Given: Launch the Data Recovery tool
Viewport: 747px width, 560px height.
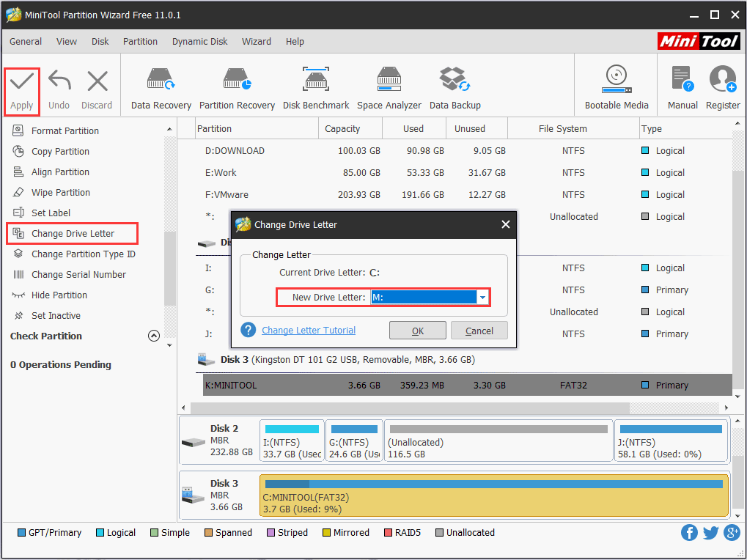Looking at the screenshot, I should point(161,89).
